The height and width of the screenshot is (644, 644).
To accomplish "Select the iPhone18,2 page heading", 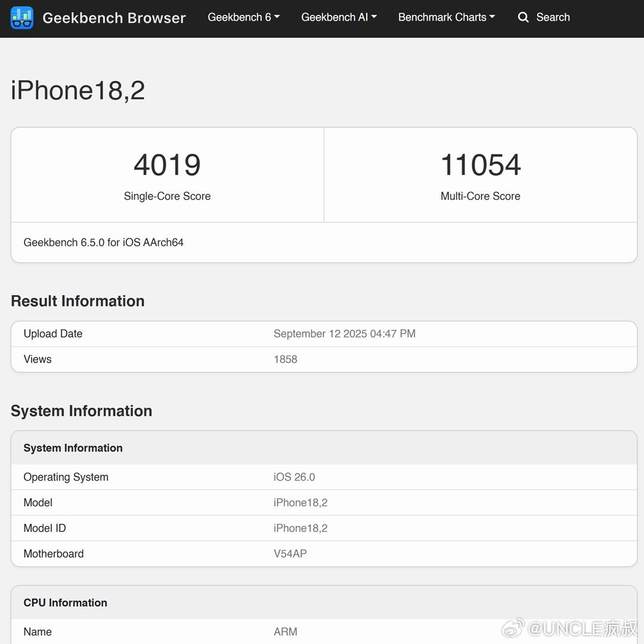I will pos(78,91).
